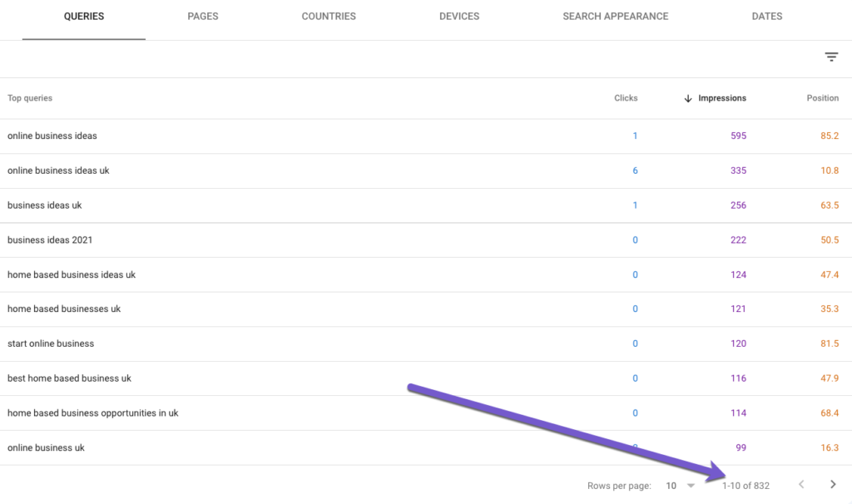Go to previous page of results

click(x=801, y=485)
